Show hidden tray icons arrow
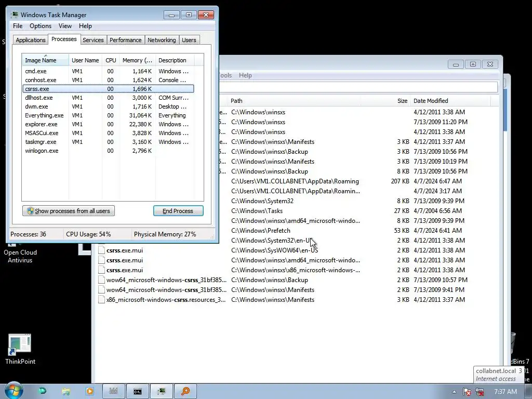The width and height of the screenshot is (532, 399). 454,392
